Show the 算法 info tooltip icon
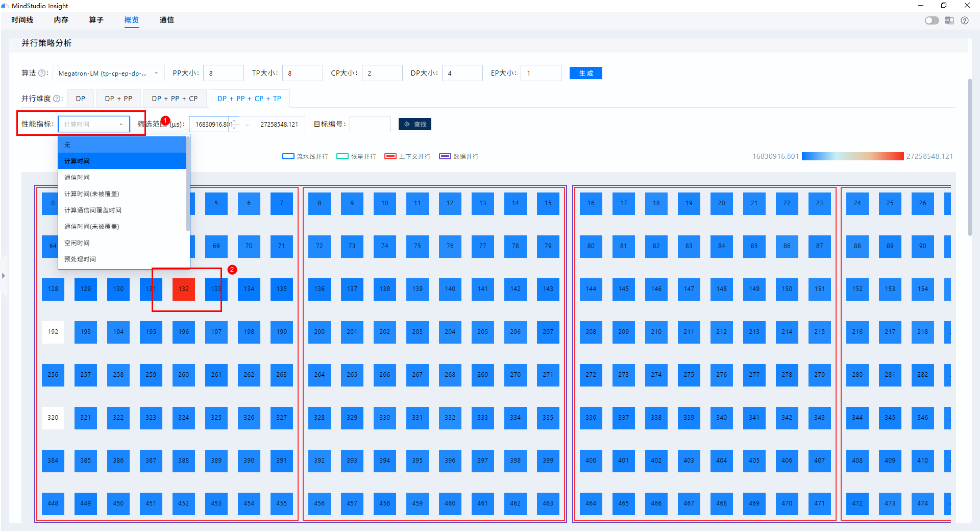Image resolution: width=980 pixels, height=531 pixels. click(42, 73)
